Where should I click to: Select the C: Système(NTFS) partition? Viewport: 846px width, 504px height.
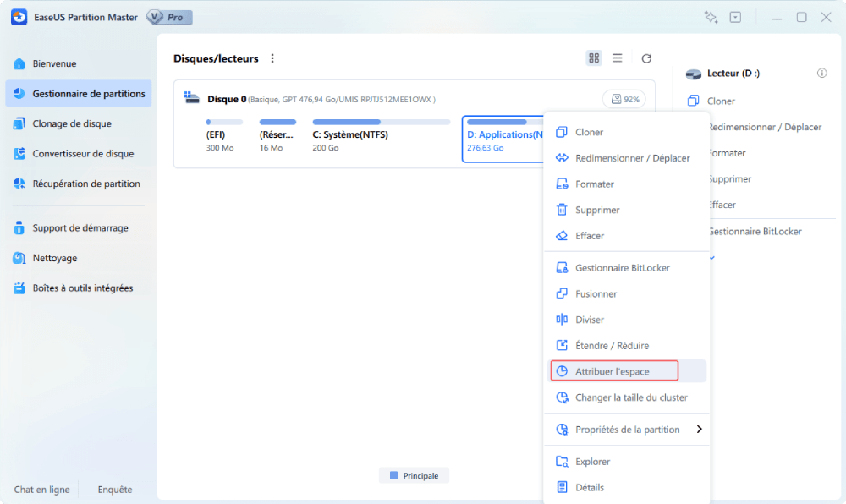(381, 136)
